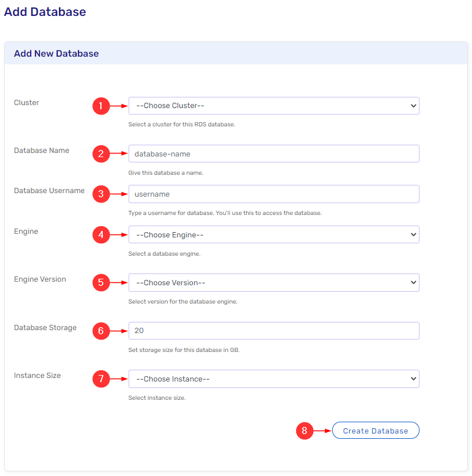Click the Add New Database panel header
472x476 pixels.
point(57,54)
